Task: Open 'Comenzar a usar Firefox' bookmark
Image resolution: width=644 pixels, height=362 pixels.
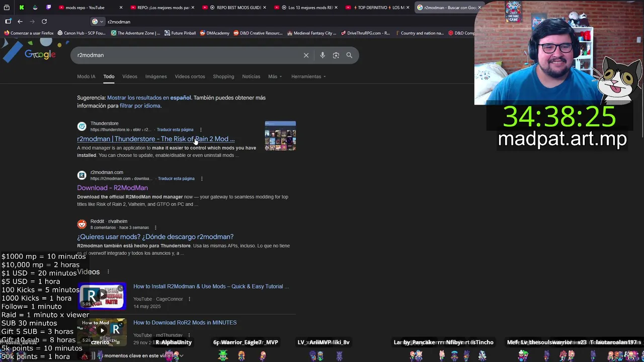Action: (29, 33)
